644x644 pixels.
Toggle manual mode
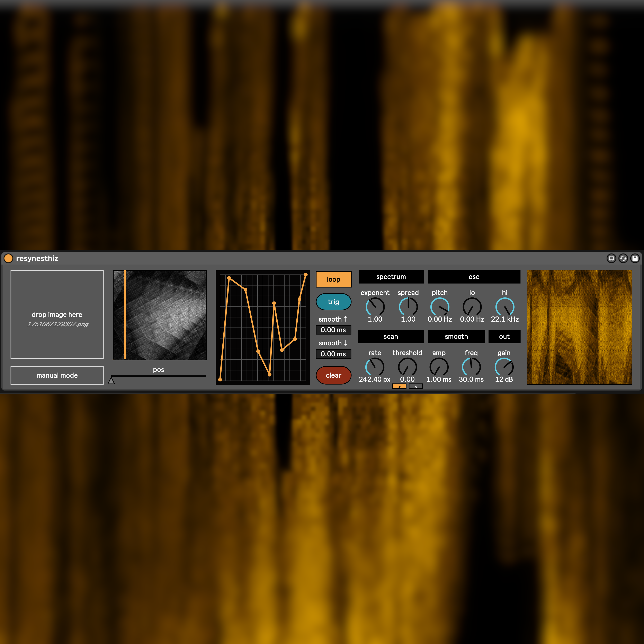(57, 375)
